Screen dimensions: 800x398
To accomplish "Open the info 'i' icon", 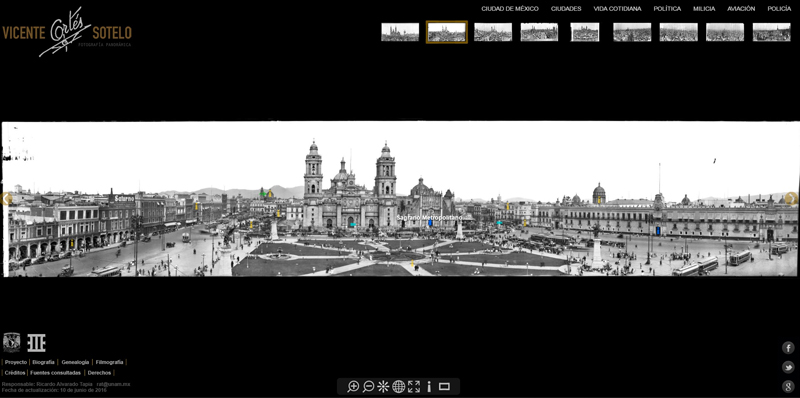I will point(429,386).
